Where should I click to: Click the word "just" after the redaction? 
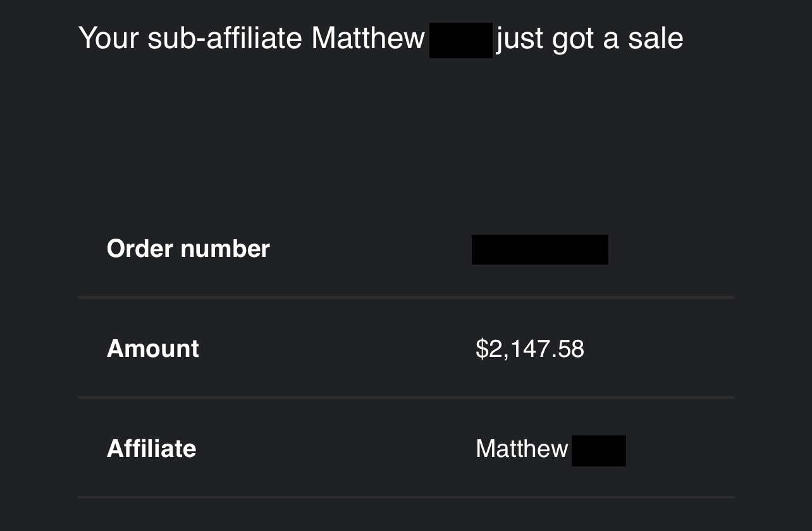[x=520, y=39]
